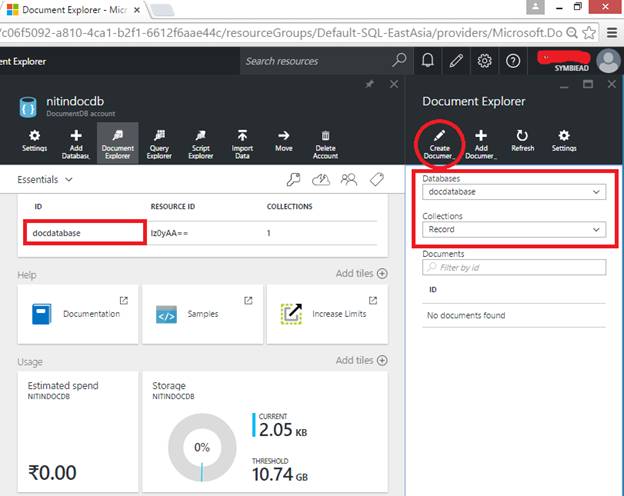Open the help question mark icon
Viewport: 624px width, 496px height.
click(513, 61)
